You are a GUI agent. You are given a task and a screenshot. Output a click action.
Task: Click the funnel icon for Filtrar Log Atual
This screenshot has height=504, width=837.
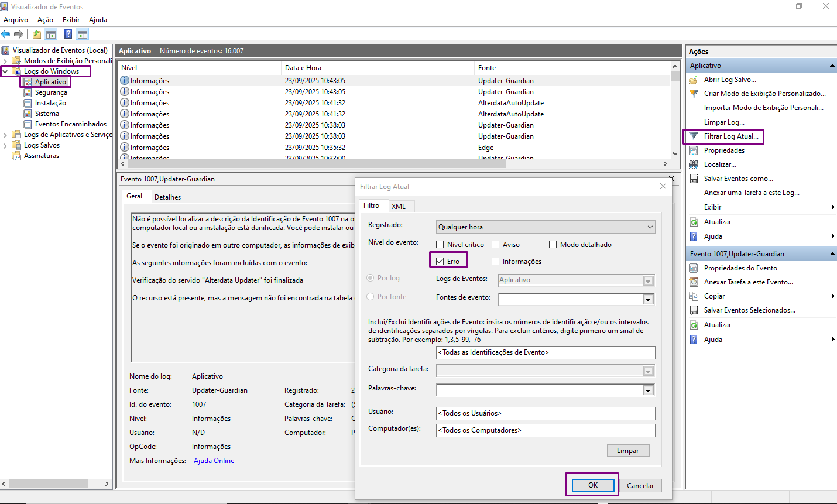click(x=694, y=136)
